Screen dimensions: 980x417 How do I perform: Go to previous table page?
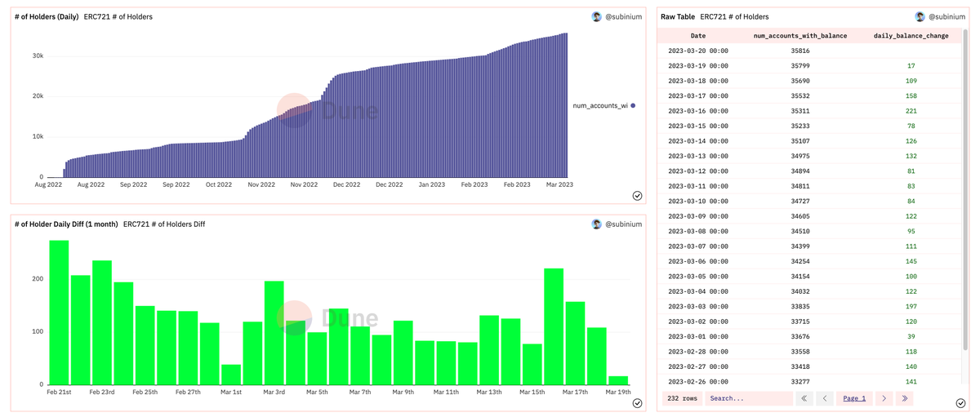point(825,398)
